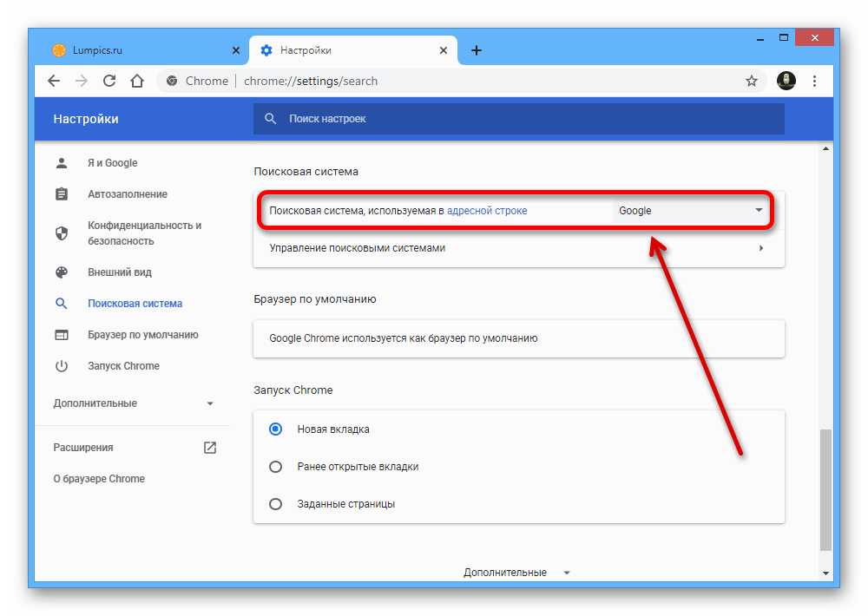Select the Ранее открытые вкладки radio button
The height and width of the screenshot is (616, 868).
276,467
